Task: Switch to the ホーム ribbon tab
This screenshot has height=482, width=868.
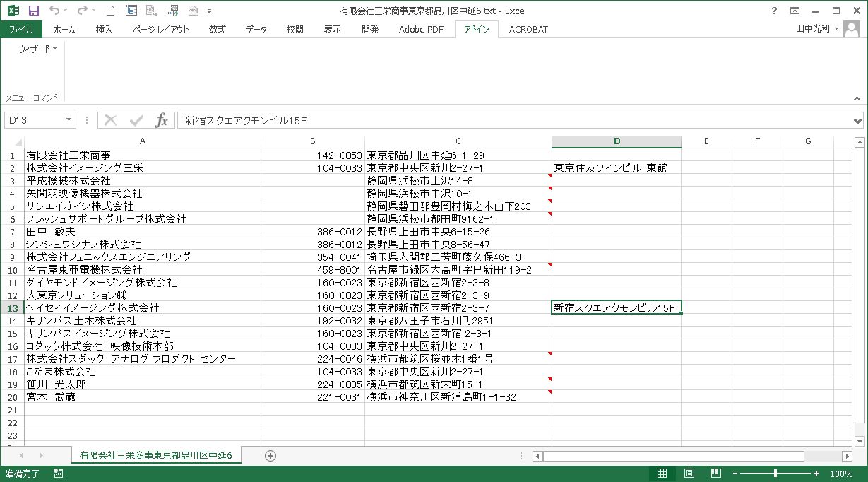Action: 64,29
